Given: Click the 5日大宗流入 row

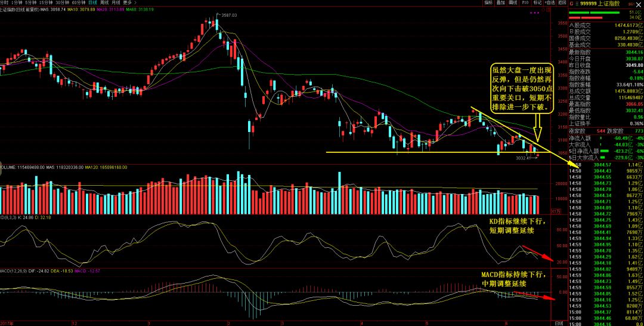Looking at the screenshot, I should pyautogui.click(x=606, y=158).
